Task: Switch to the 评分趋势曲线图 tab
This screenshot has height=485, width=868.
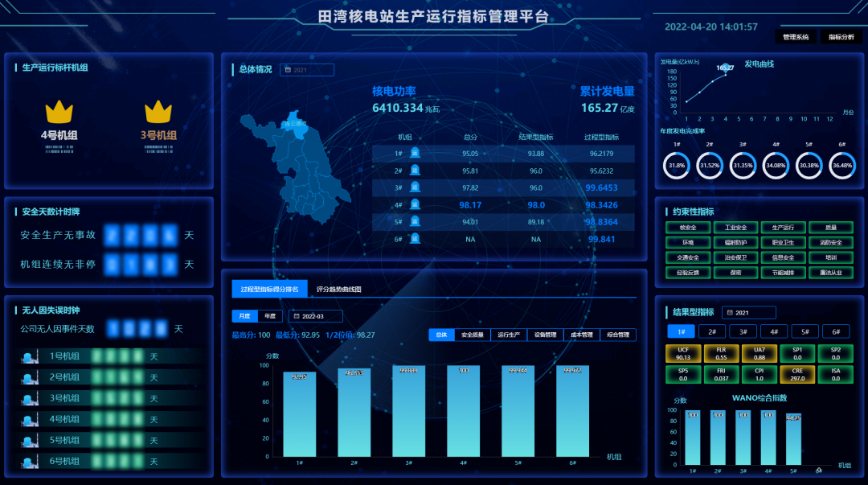Action: pyautogui.click(x=338, y=289)
